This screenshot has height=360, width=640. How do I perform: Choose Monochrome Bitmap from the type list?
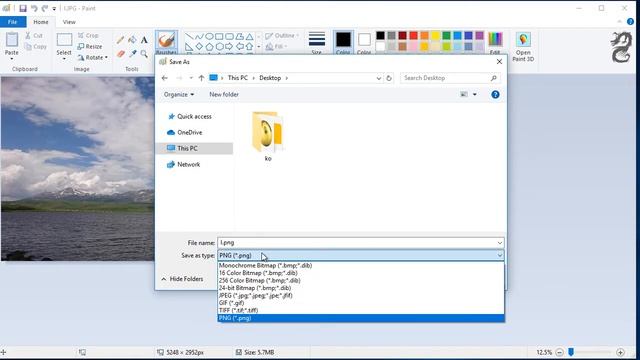361,265
